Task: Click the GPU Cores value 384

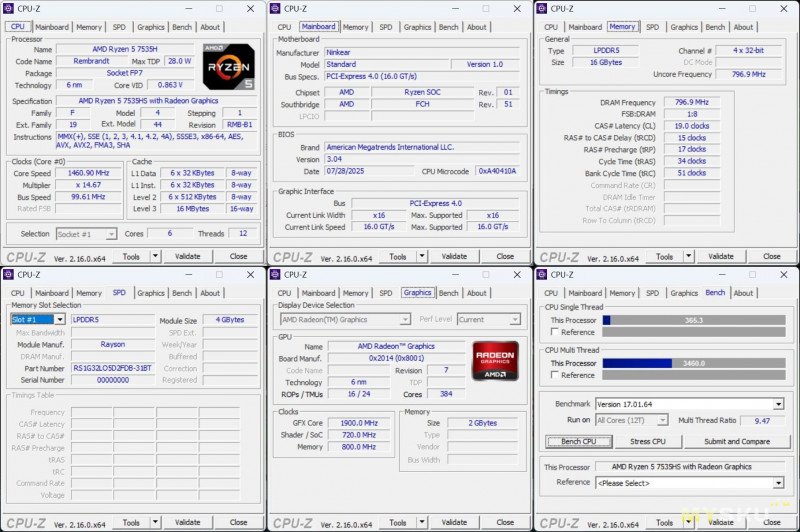Action: [446, 394]
